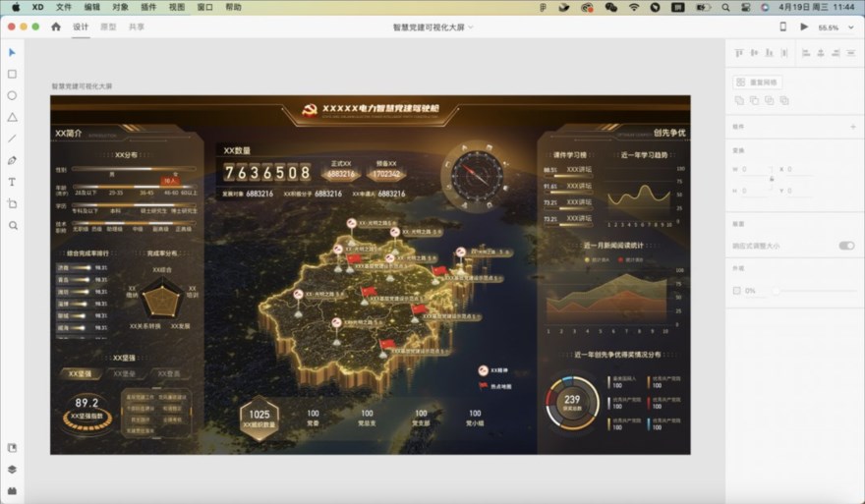Image resolution: width=865 pixels, height=504 pixels.
Task: Select the 763508 counter on artboard
Action: tap(267, 173)
